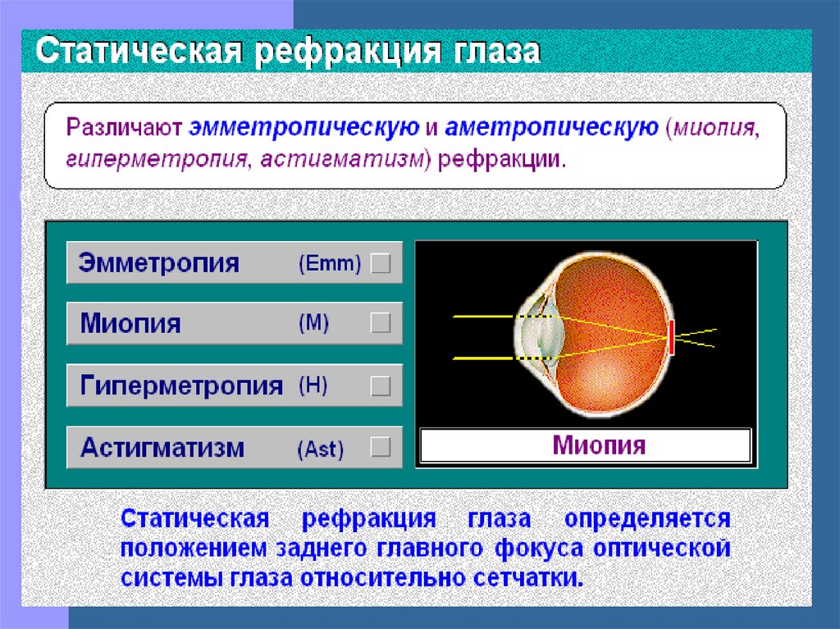Select the Астигматизм label
This screenshot has width=840, height=629.
(162, 448)
